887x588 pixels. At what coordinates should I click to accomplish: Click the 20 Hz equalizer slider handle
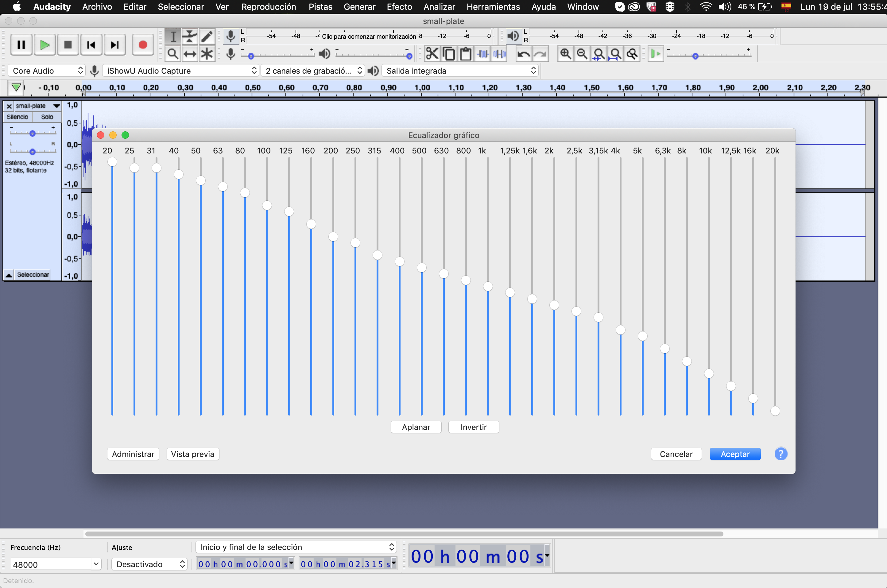112,162
